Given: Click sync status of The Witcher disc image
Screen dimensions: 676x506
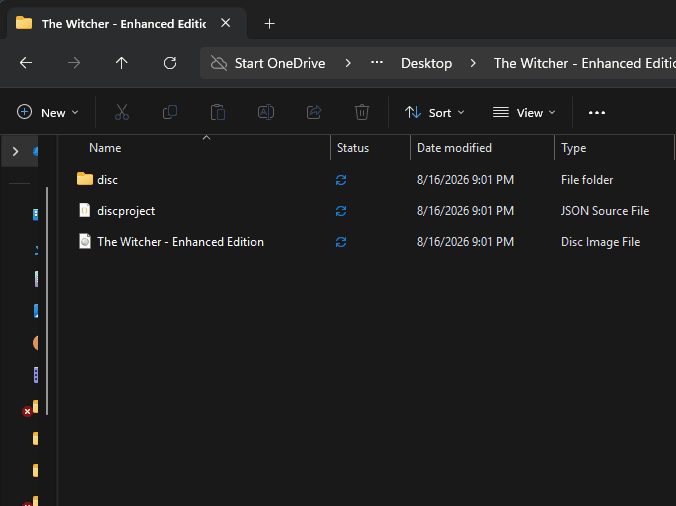Looking at the screenshot, I should point(341,242).
